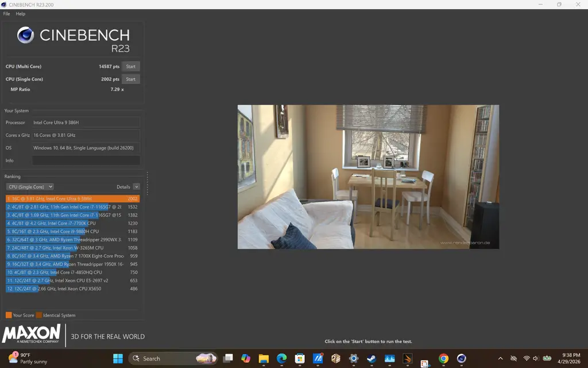The image size is (588, 368).
Task: Open the Wi-Fi network tray icon
Action: click(x=527, y=359)
